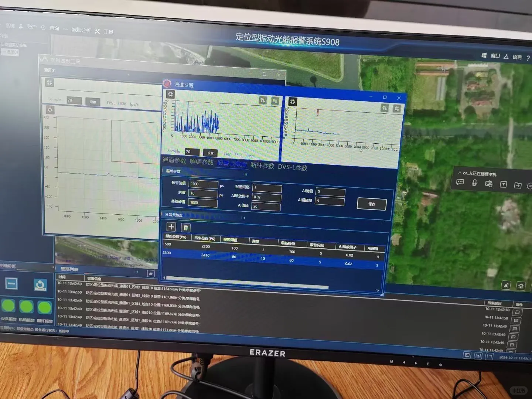Open lower gear icon in waveform tool window
532x399 pixels.
[x=50, y=110]
